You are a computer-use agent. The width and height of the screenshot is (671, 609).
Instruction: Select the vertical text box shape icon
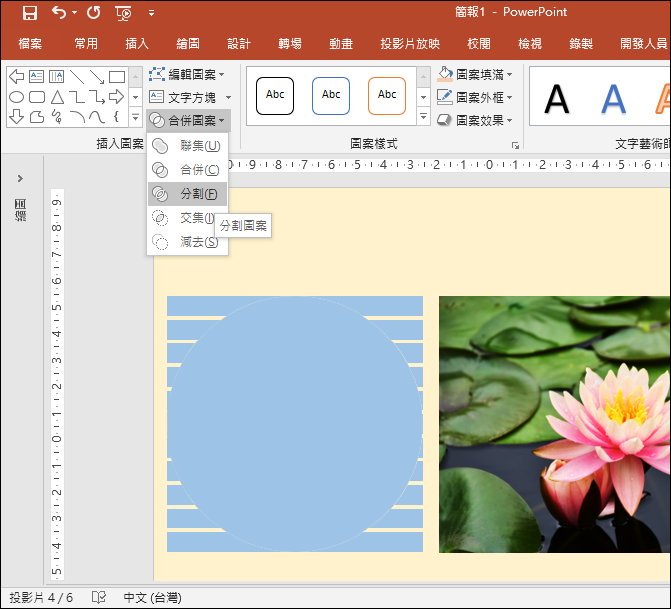(56, 77)
